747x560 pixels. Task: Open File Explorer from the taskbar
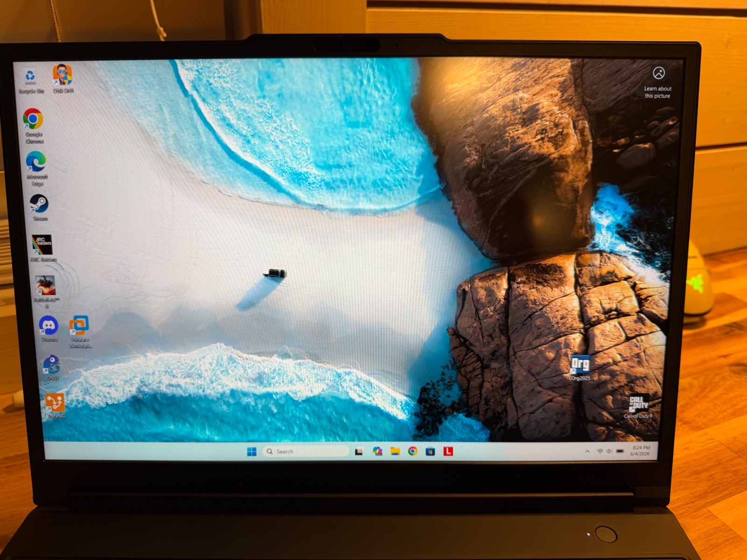(x=395, y=451)
